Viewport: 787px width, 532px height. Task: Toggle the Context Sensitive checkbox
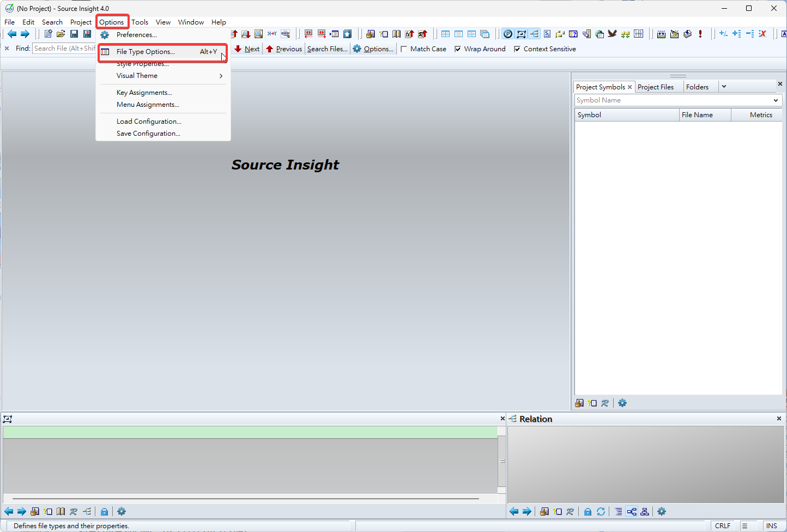[517, 49]
